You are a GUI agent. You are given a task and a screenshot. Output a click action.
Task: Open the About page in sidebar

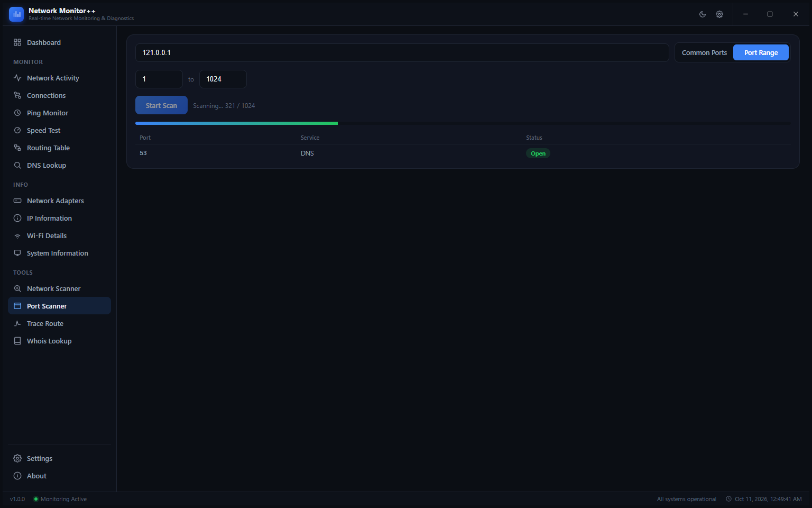(x=60, y=476)
